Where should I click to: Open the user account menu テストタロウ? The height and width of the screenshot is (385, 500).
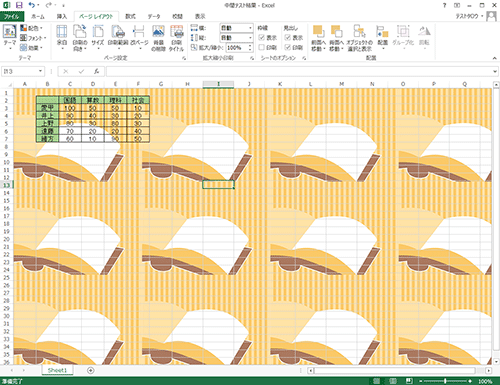coord(469,16)
